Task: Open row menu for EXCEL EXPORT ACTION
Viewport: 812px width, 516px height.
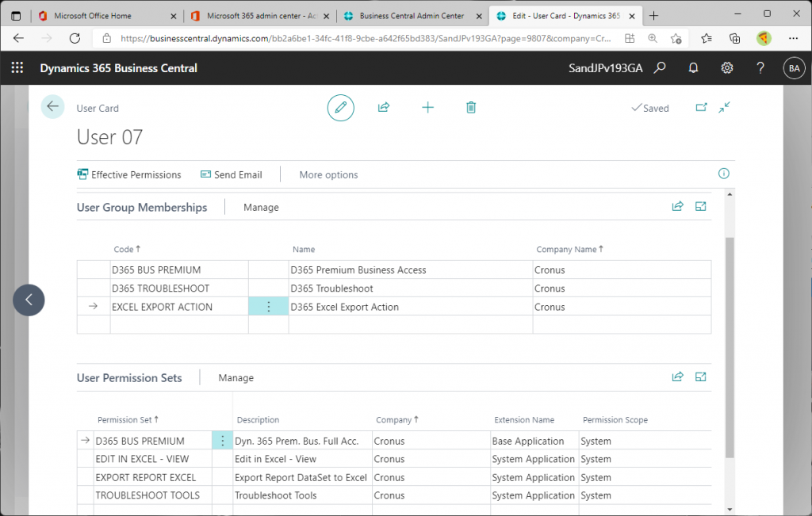Action: [268, 307]
